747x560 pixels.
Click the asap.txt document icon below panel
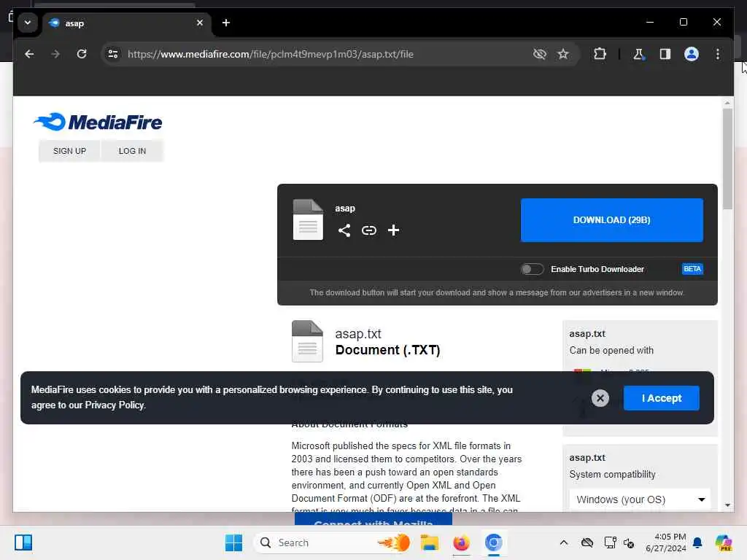(307, 341)
